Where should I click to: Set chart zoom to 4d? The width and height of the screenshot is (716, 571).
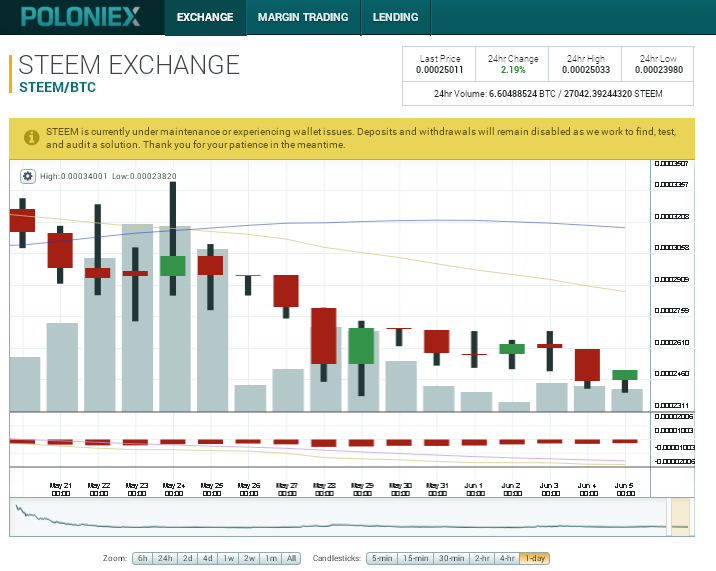(208, 558)
